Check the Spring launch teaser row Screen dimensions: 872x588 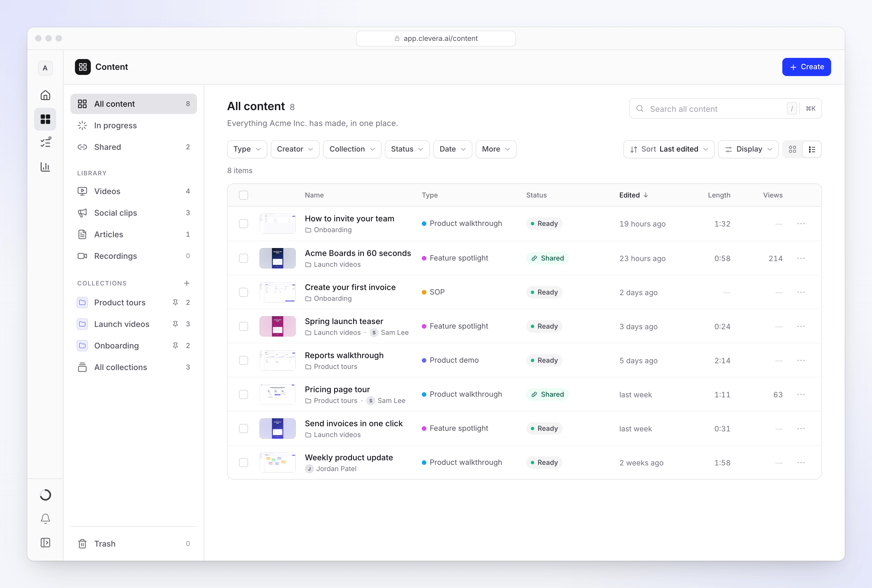[244, 326]
